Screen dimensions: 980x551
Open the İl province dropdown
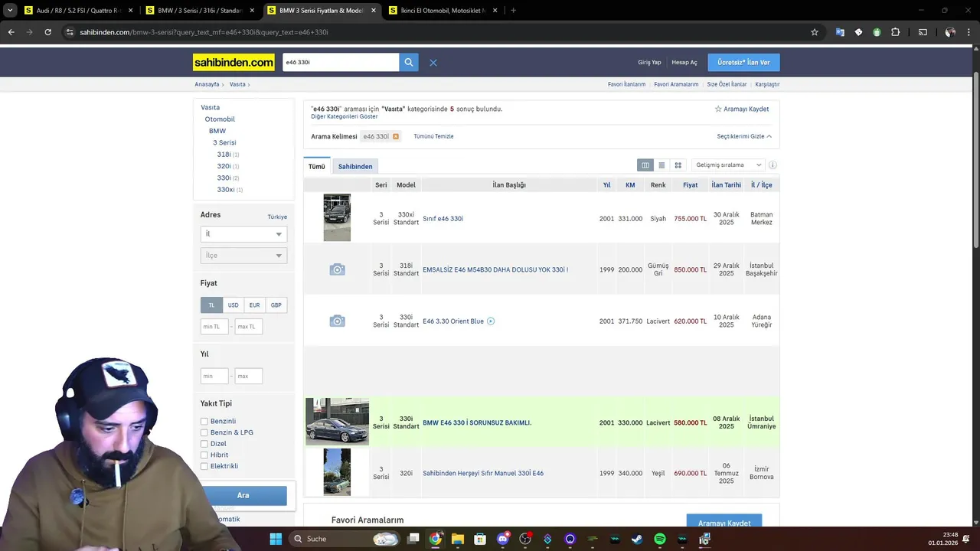tap(243, 234)
